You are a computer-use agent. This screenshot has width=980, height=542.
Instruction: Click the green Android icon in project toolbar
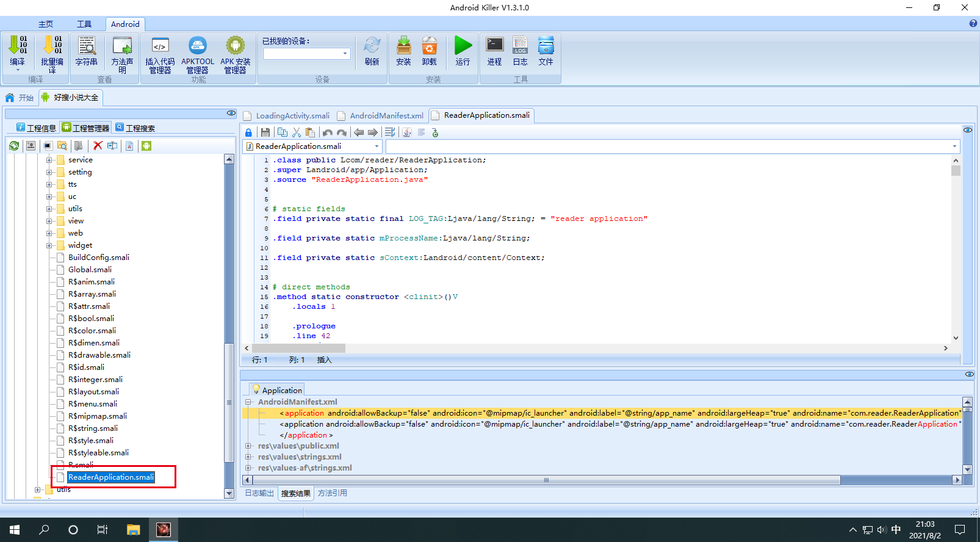coord(146,146)
